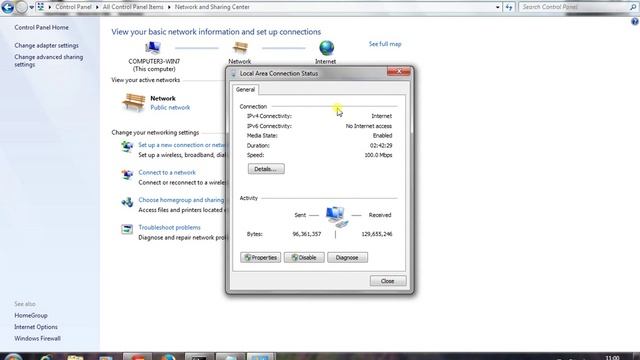This screenshot has height=360, width=640.
Task: Click the Network bench icon in map
Action: (240, 48)
